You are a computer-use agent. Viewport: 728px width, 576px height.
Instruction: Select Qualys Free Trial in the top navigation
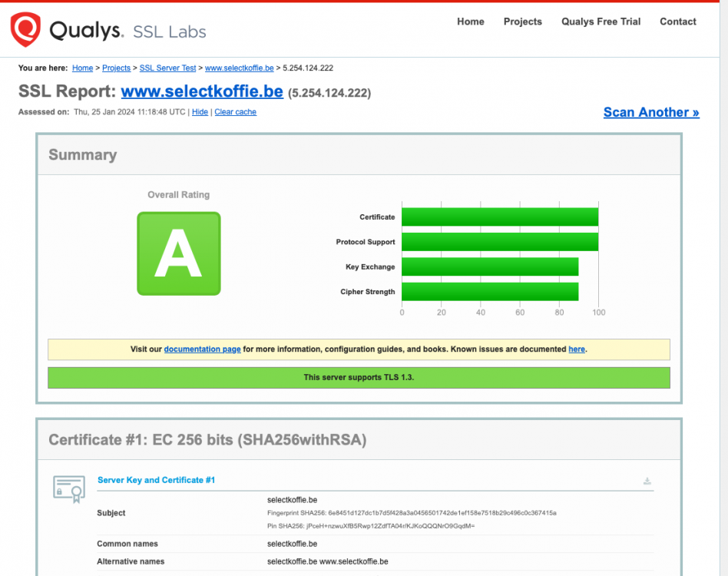601,22
